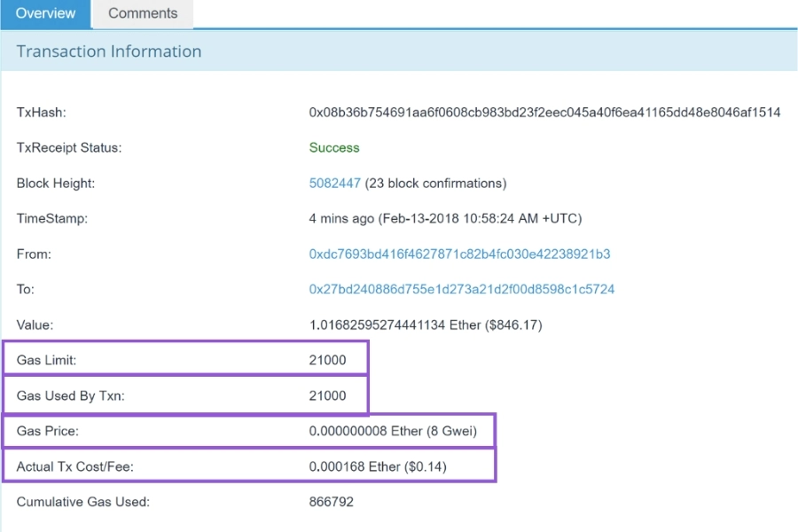Click the Block Height: label

56,184
